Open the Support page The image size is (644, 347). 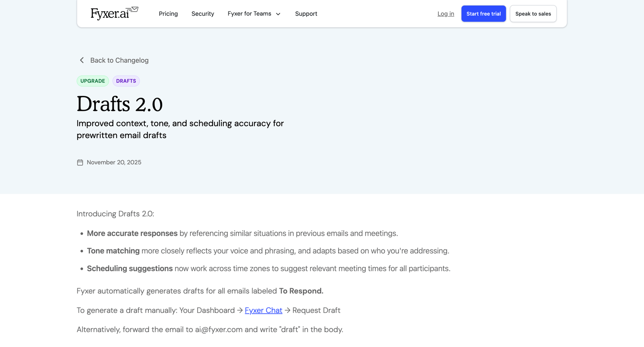(x=306, y=14)
